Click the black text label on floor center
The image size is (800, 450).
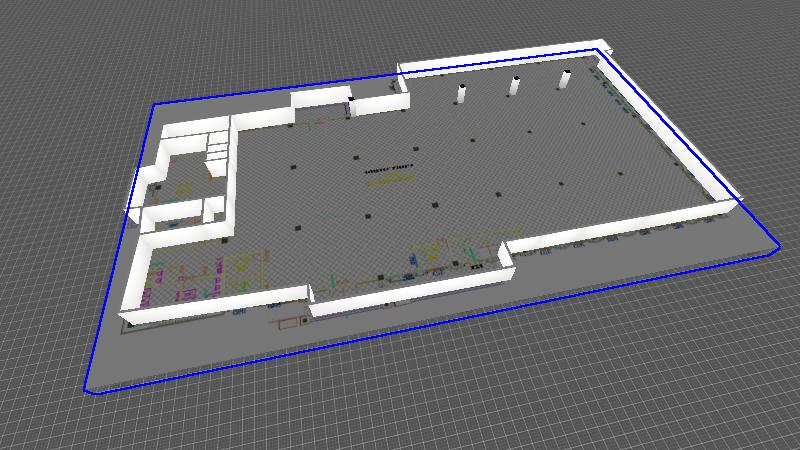pyautogui.click(x=389, y=168)
